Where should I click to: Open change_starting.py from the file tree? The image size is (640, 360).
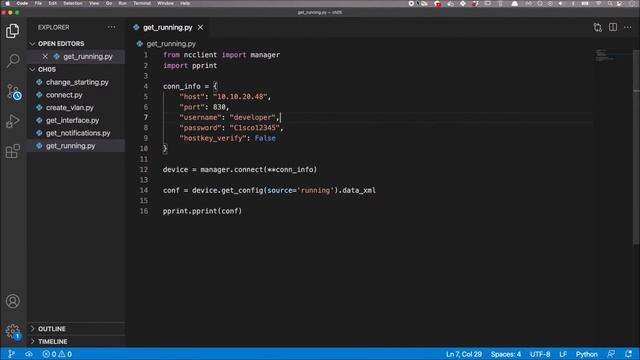77,82
